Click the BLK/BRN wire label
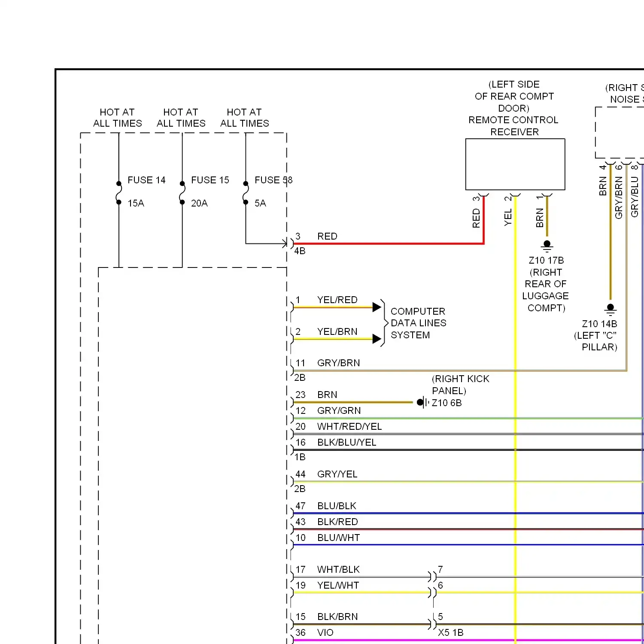This screenshot has height=644, width=644. point(337,617)
